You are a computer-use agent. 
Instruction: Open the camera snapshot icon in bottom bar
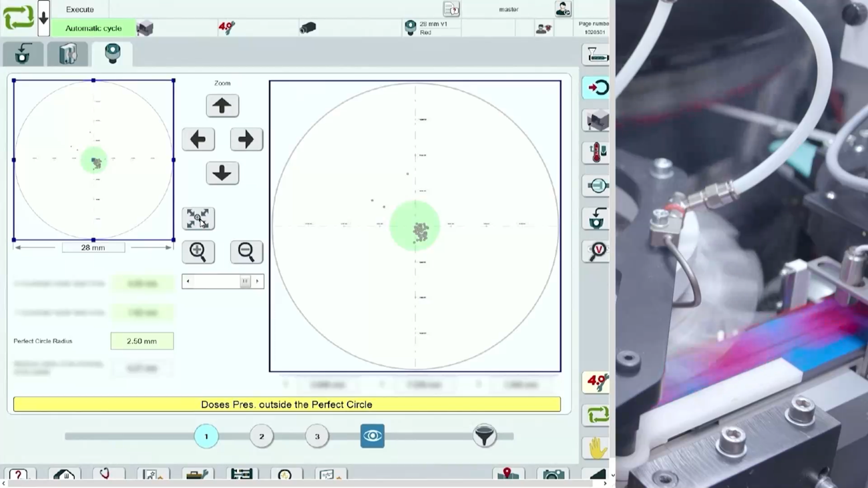pyautogui.click(x=553, y=475)
